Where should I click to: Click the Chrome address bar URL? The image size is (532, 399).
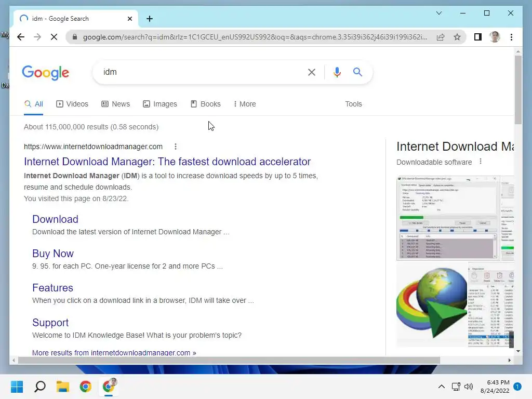pos(255,37)
